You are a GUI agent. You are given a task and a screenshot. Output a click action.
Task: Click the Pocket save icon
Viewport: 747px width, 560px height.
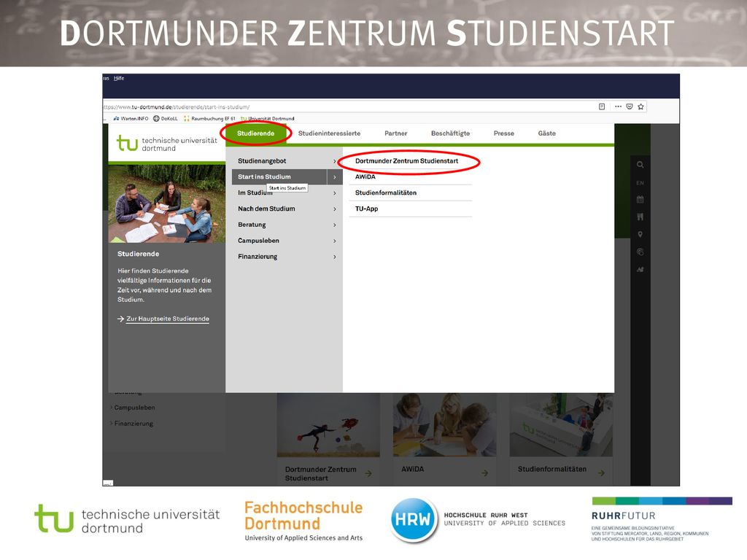tap(630, 106)
